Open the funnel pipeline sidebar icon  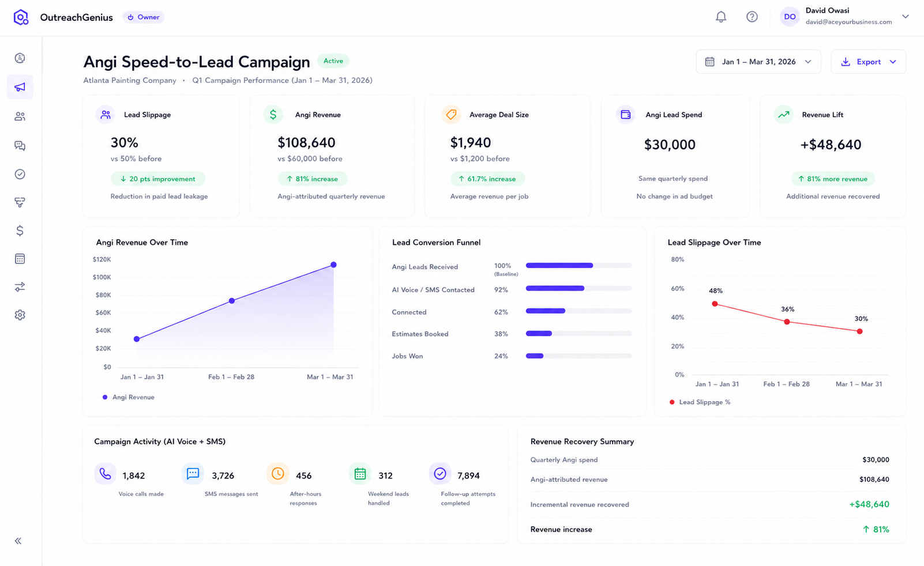tap(20, 202)
